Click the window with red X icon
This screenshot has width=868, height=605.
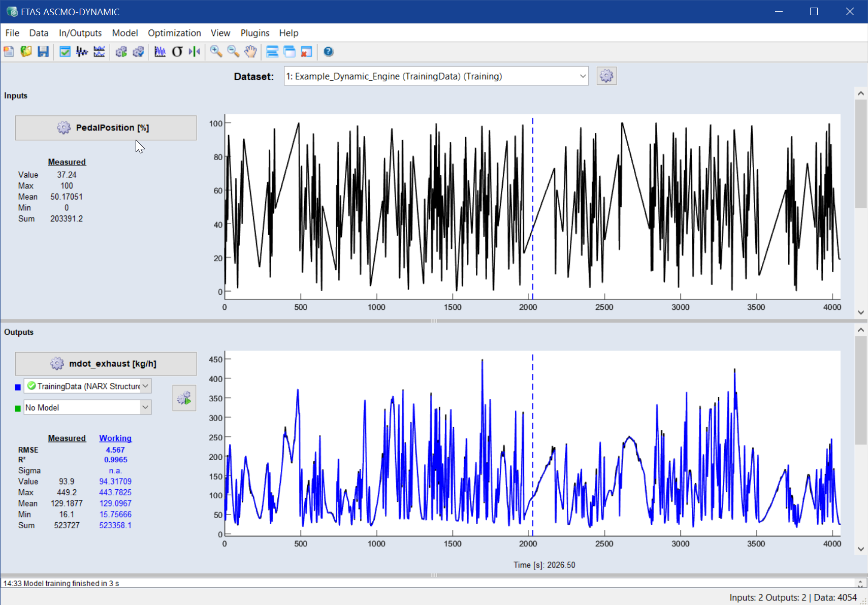coord(306,51)
